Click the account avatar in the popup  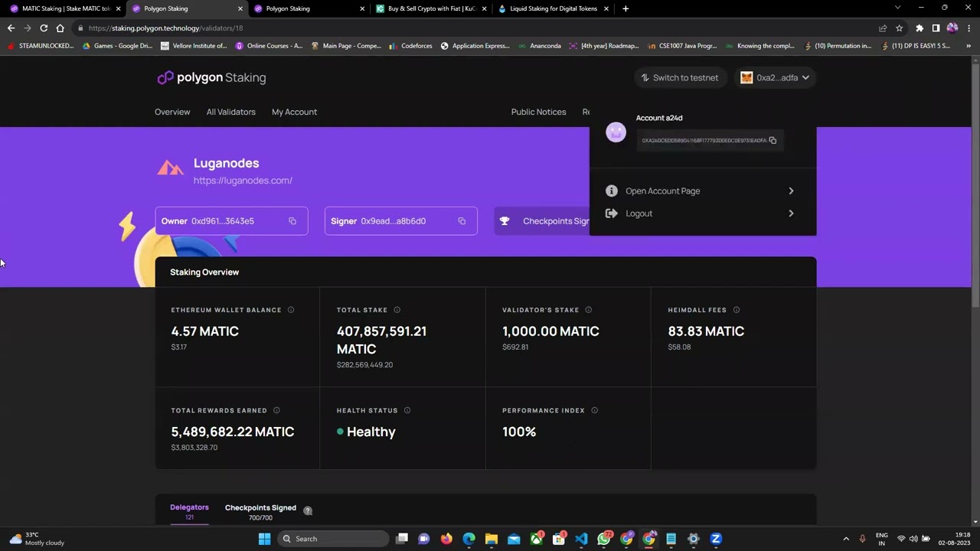(616, 132)
